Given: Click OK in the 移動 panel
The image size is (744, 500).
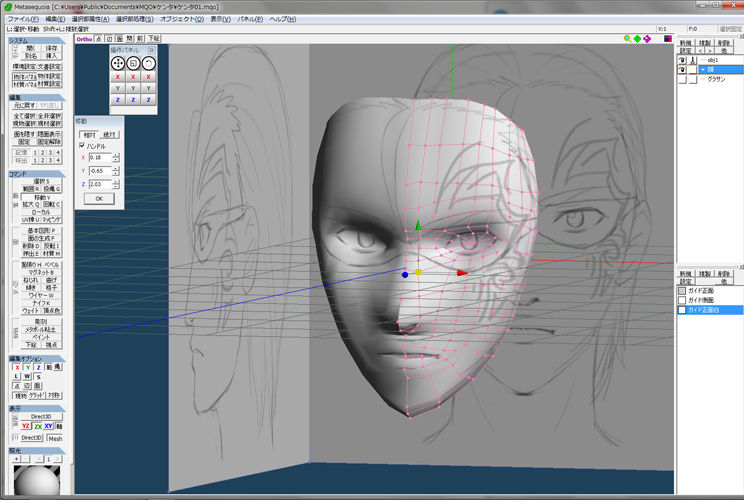Looking at the screenshot, I should coord(99,198).
